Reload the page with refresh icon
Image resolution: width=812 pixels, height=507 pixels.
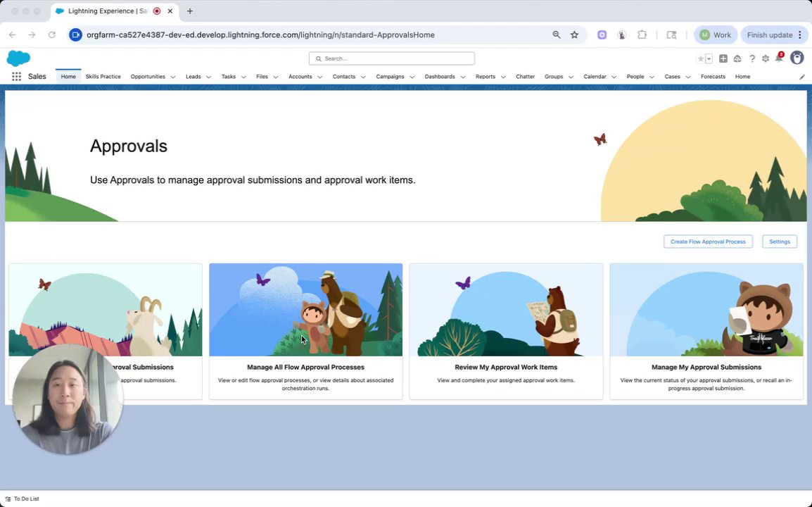52,35
